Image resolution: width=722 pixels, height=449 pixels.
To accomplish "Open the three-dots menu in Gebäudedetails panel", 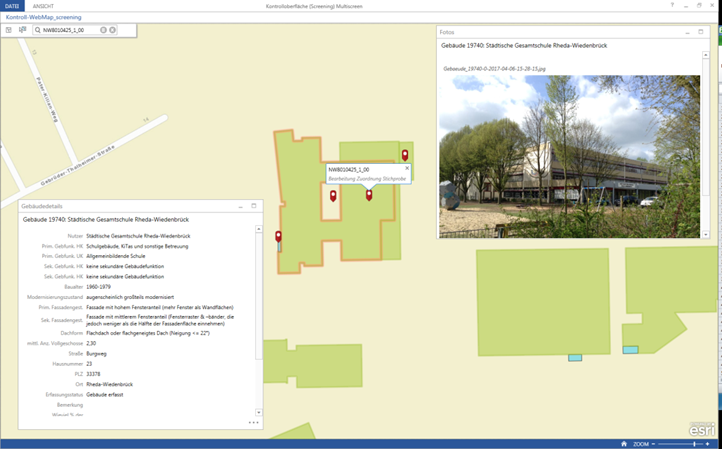I will [253, 423].
